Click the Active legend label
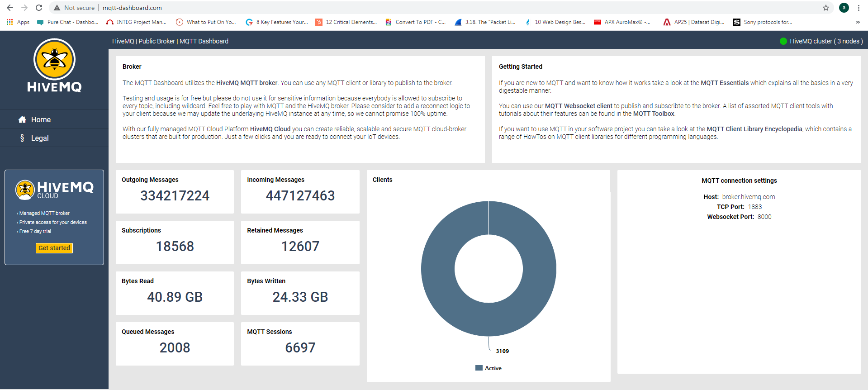Screen dimensions: 868x390 [493, 368]
